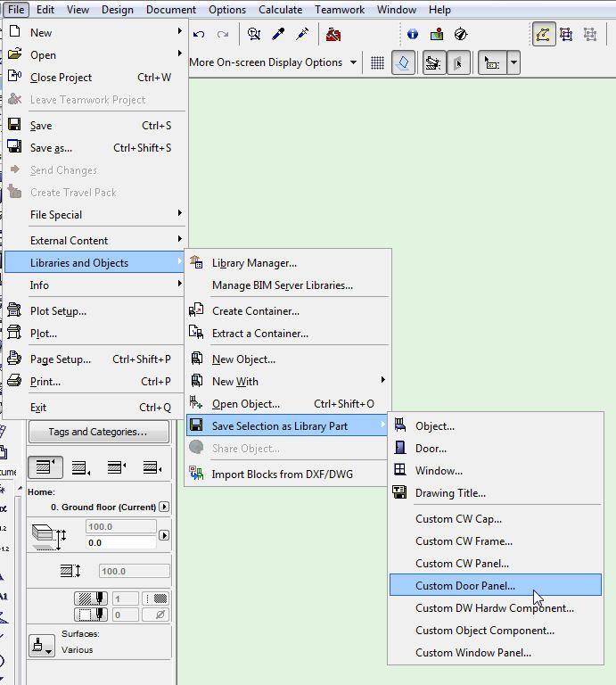The image size is (616, 685).
Task: Open Ground floor home story arrow
Action: click(x=164, y=507)
